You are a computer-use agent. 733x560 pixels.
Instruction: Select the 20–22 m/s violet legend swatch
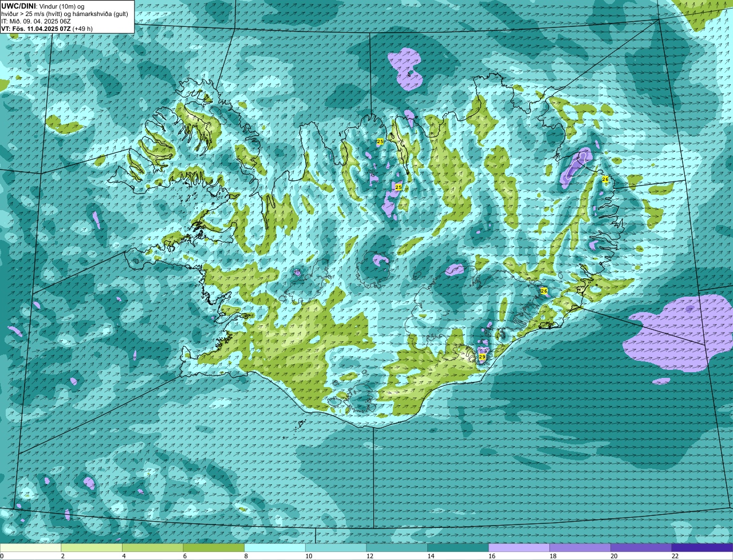(641, 547)
